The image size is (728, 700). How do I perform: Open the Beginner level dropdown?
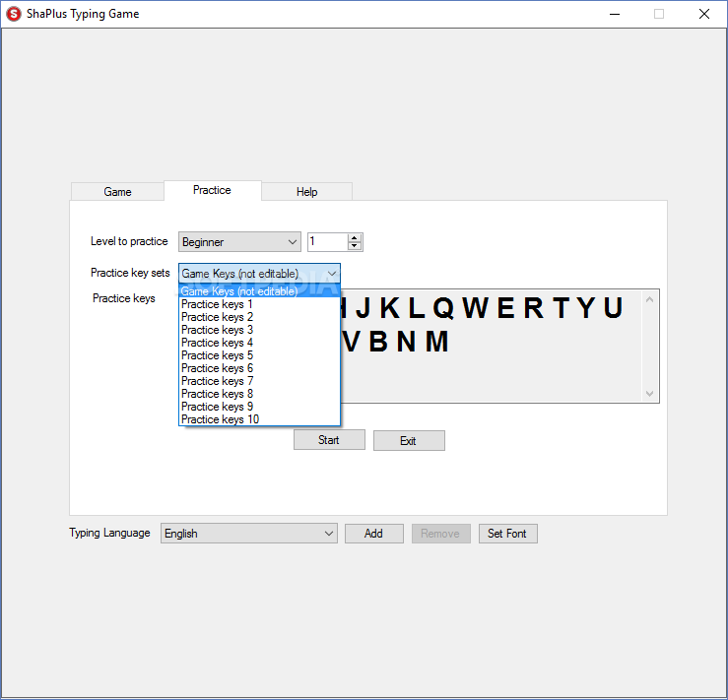click(x=239, y=242)
